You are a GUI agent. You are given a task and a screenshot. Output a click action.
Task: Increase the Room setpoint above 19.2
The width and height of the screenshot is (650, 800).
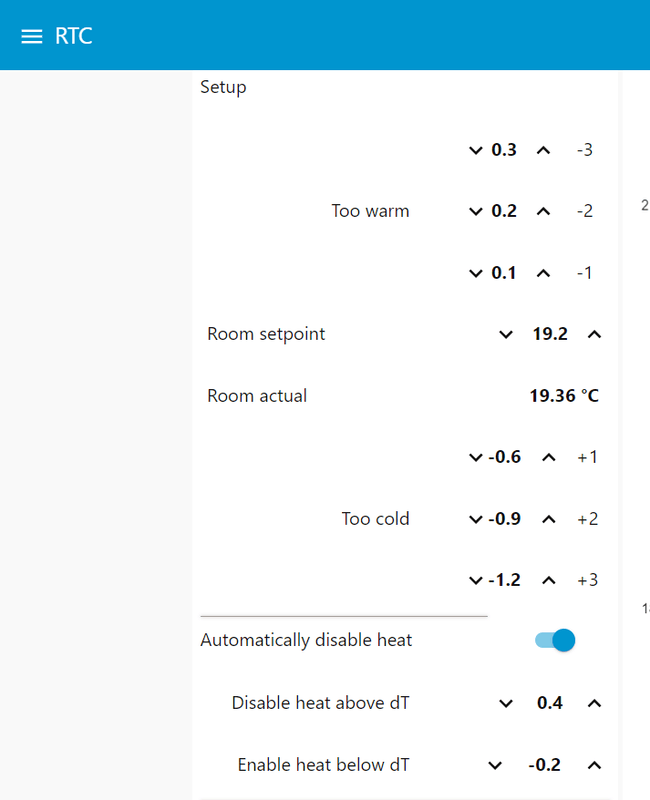pos(594,334)
